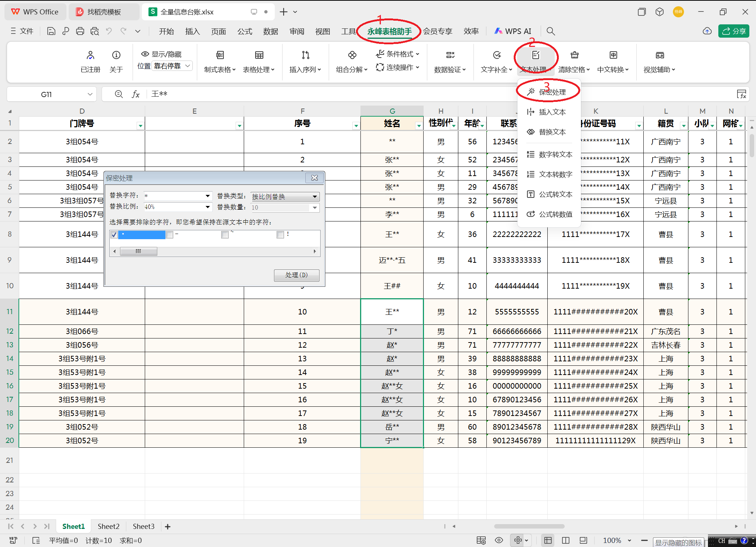Check the ~ exclusion checkbox

point(225,235)
